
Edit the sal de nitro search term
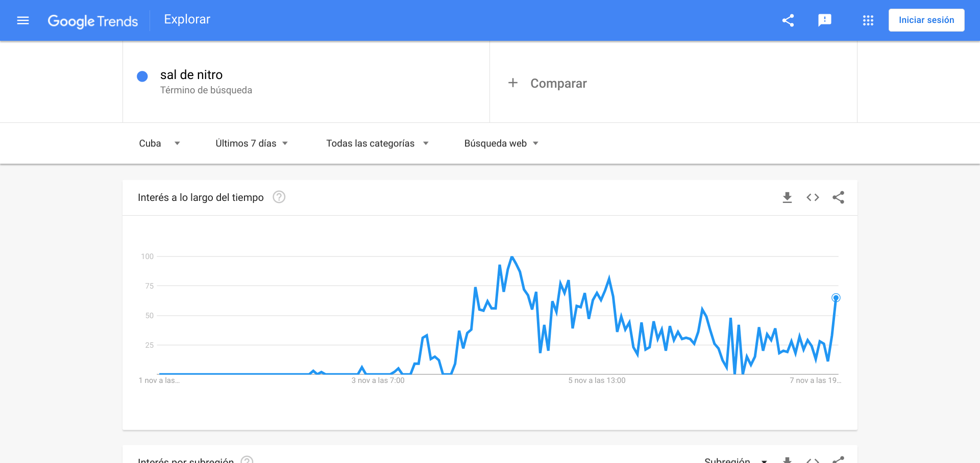click(191, 75)
